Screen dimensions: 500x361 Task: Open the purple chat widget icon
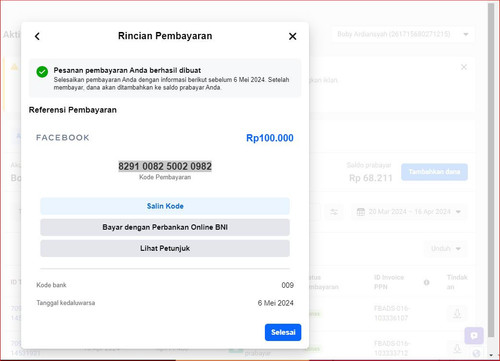(474, 336)
